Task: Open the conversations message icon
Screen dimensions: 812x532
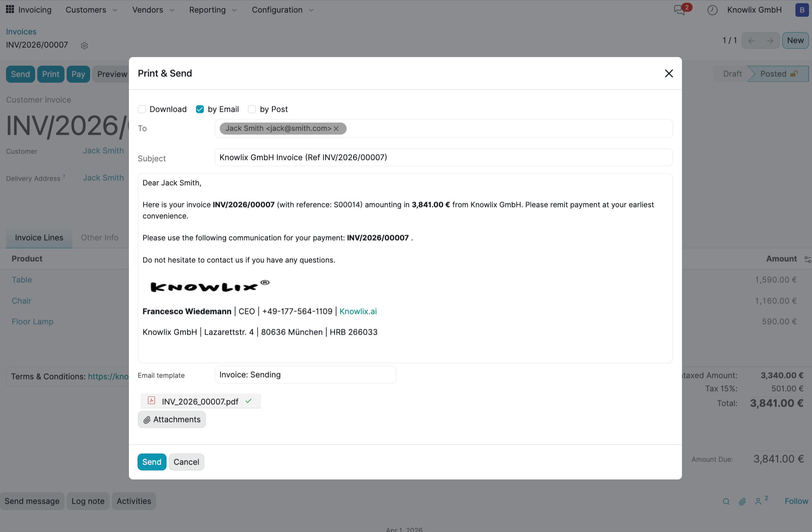Action: (679, 10)
